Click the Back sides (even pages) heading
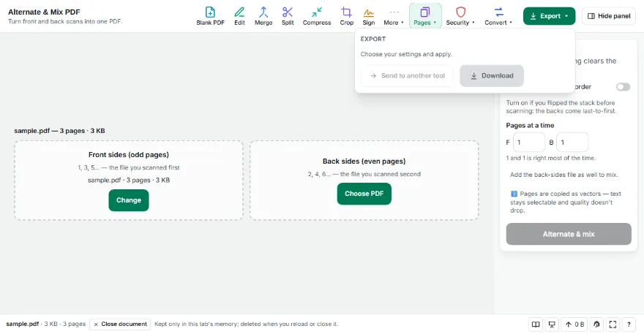 (364, 162)
